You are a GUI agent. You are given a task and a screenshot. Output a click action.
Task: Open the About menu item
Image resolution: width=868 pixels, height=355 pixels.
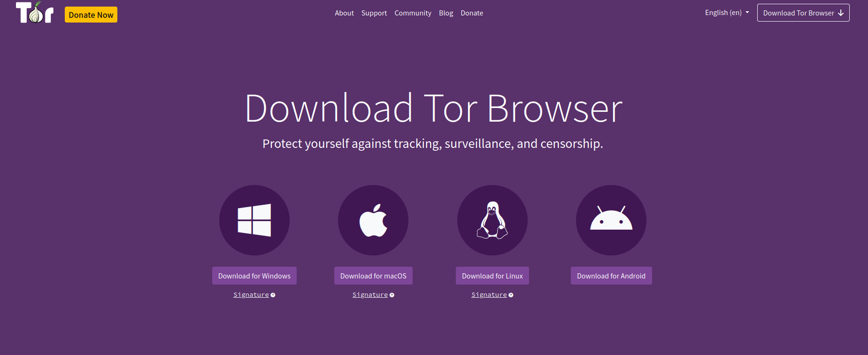(344, 13)
